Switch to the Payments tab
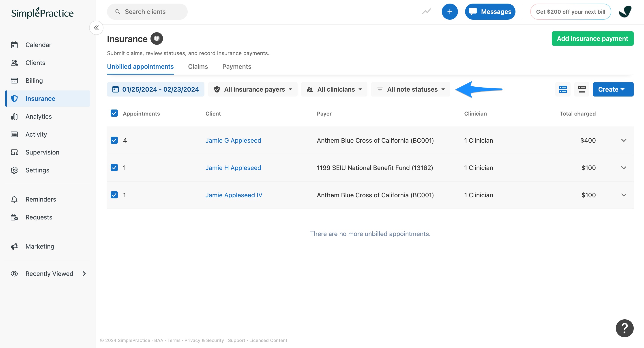 coord(236,67)
